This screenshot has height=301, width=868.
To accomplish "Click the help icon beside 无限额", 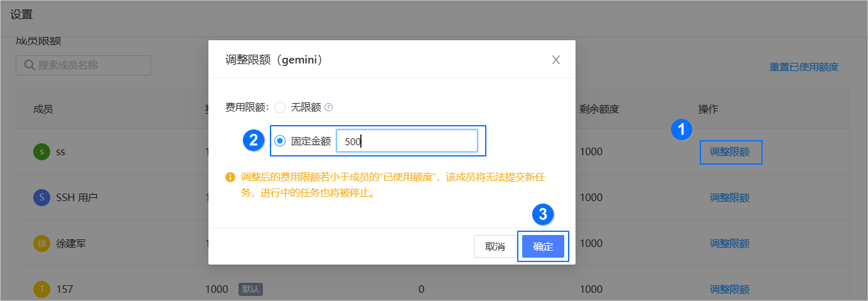I will pyautogui.click(x=328, y=107).
